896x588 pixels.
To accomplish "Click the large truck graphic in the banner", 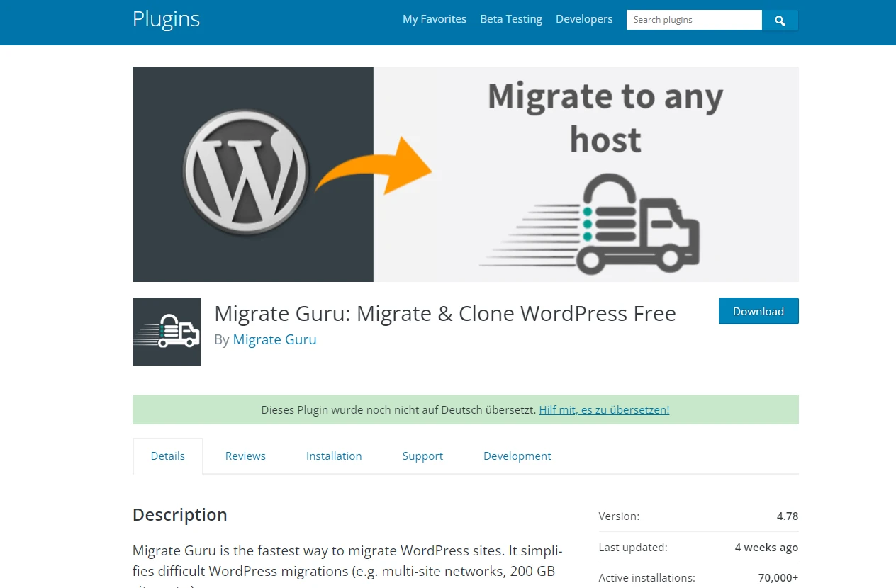I will (x=610, y=225).
